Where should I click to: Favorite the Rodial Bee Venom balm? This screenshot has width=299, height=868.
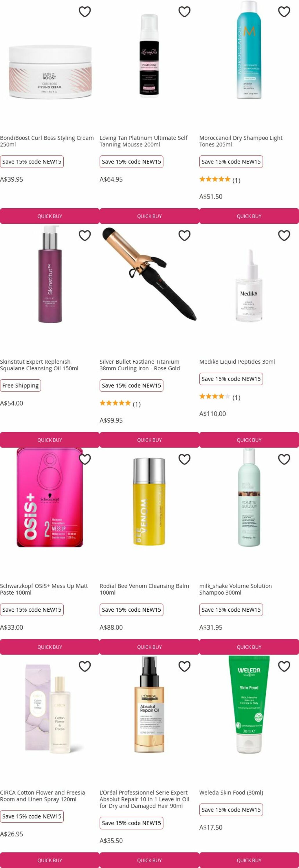[x=184, y=459]
